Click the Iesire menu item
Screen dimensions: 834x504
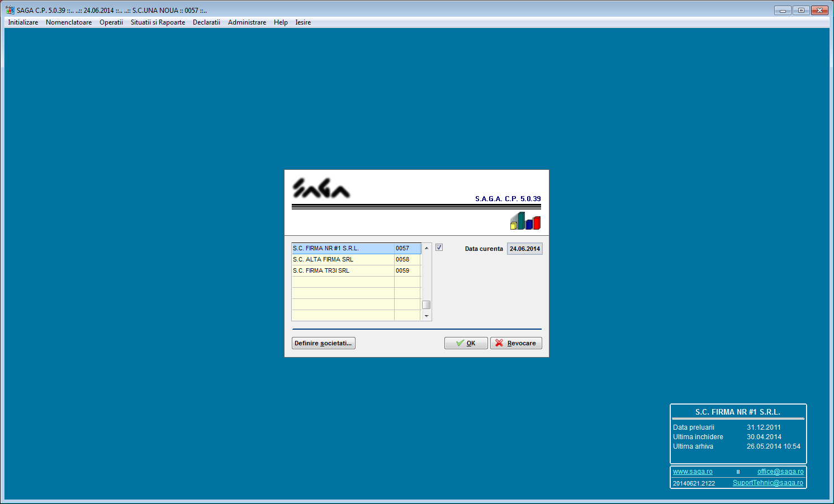pos(303,22)
